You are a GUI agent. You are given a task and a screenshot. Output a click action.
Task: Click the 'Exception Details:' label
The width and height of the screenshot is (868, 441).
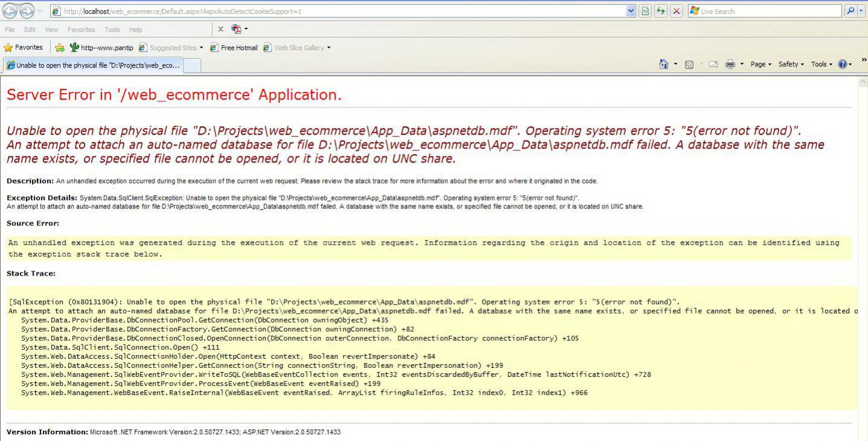pos(42,198)
